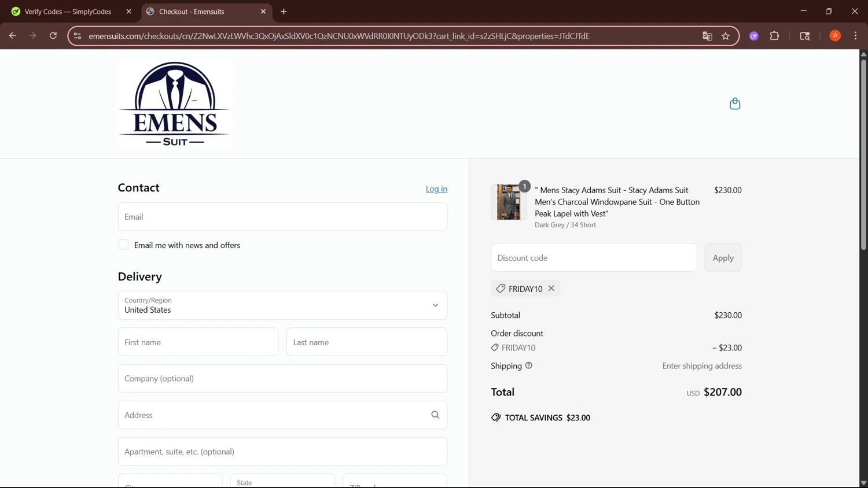Focus the Apartment, suite, etc. field
This screenshot has height=488, width=868.
tap(282, 451)
